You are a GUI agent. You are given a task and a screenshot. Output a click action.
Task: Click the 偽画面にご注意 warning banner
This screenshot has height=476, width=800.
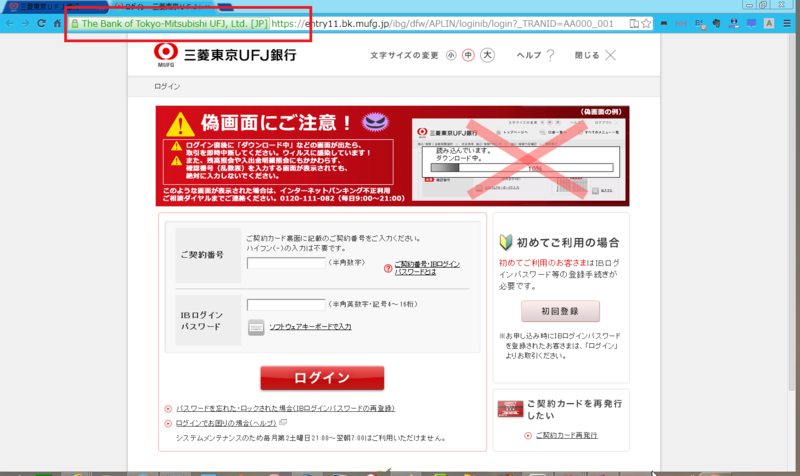click(392, 156)
